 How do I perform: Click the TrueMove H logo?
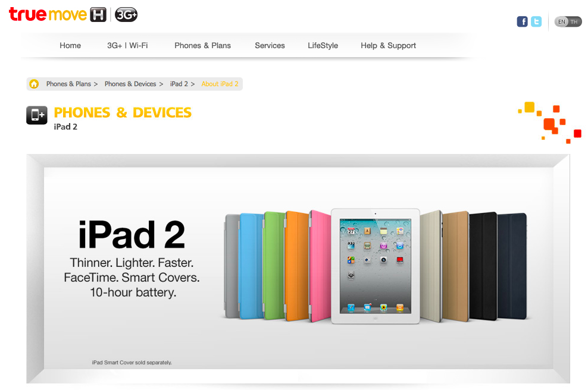pyautogui.click(x=58, y=15)
